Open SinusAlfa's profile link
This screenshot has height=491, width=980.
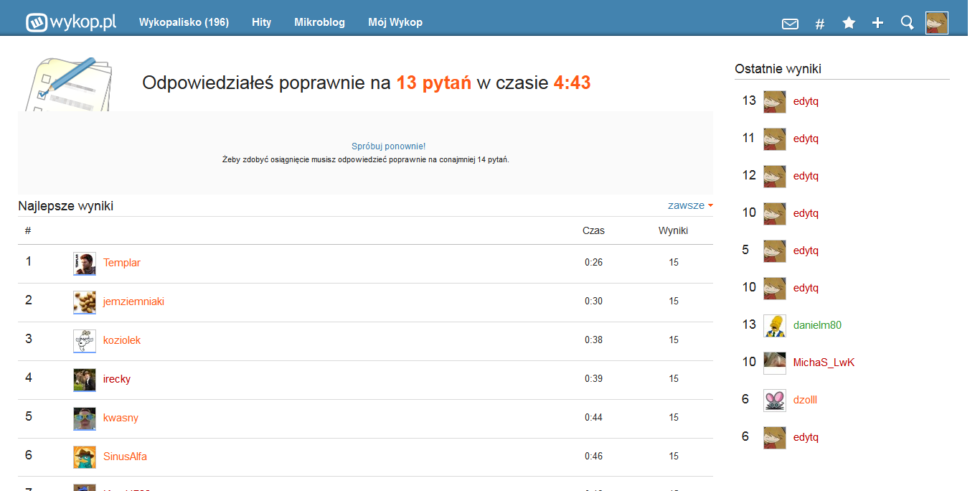click(x=125, y=457)
